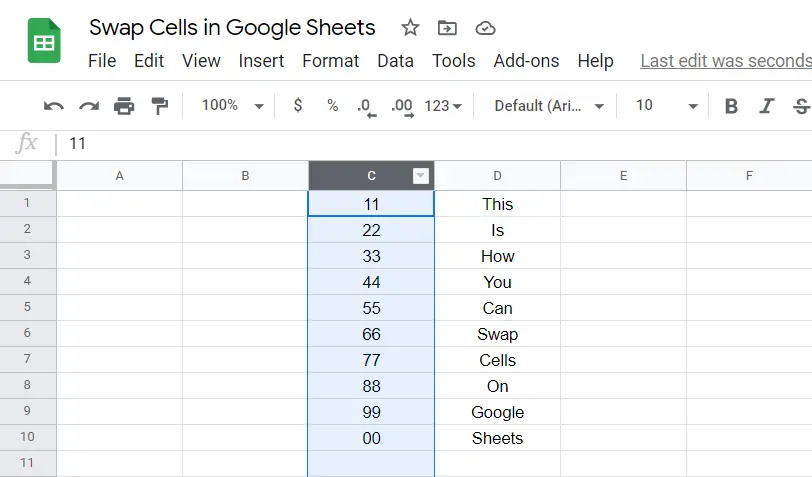Viewport: 812px width, 477px height.
Task: Open the Format menu
Action: pyautogui.click(x=330, y=61)
